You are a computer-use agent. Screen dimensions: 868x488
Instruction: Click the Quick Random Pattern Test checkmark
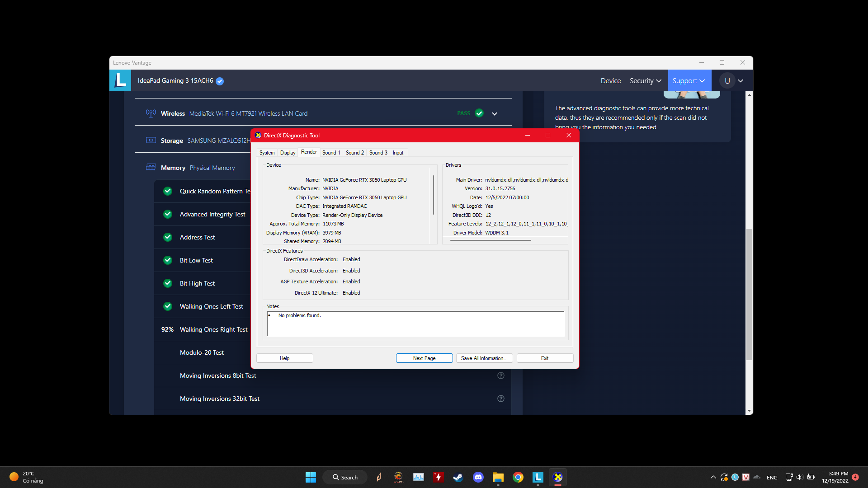(x=168, y=191)
